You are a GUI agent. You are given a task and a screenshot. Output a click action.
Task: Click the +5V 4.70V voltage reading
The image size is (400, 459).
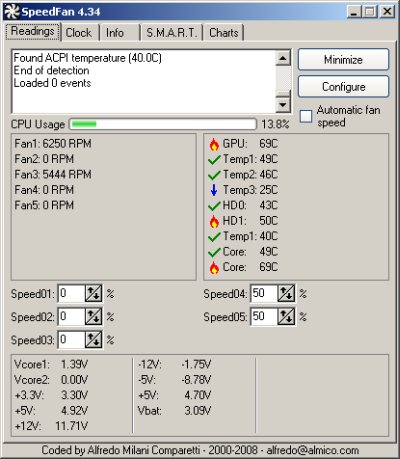(174, 395)
